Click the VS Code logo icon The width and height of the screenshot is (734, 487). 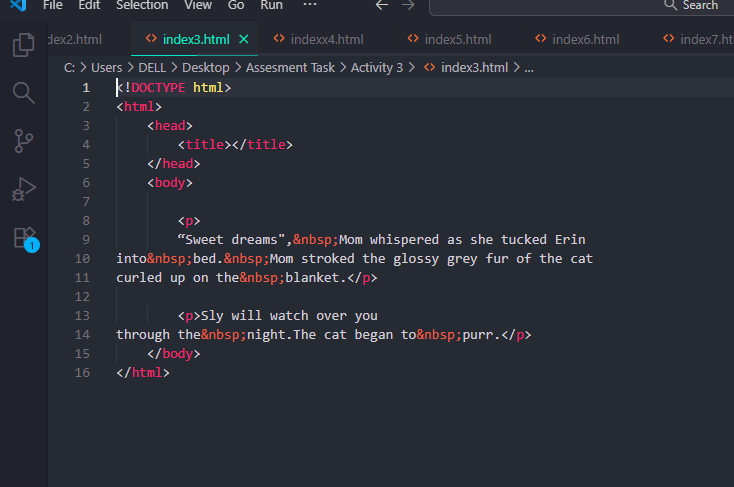point(17,5)
